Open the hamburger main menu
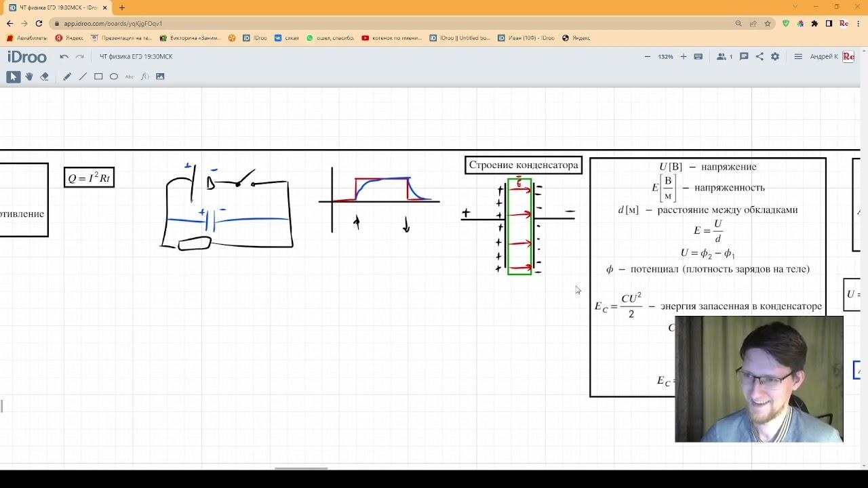The width and height of the screenshot is (868, 488). pos(798,57)
